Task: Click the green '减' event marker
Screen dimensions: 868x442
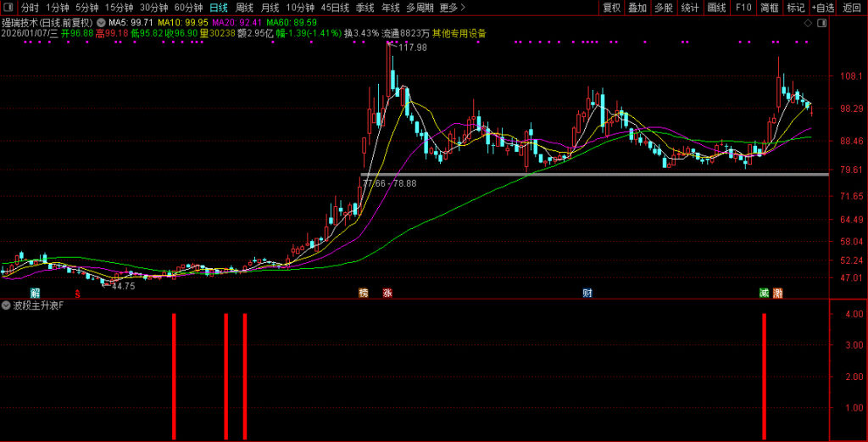Action: click(764, 294)
